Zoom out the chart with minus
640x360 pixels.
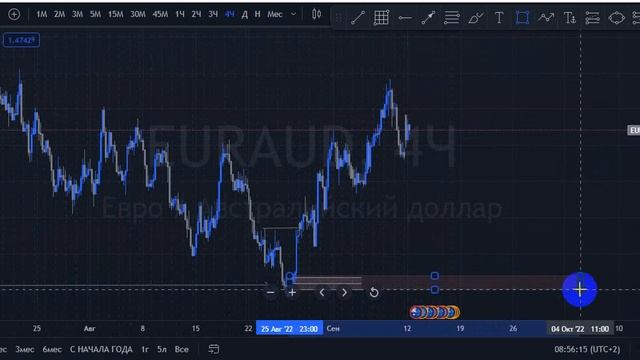click(x=270, y=292)
